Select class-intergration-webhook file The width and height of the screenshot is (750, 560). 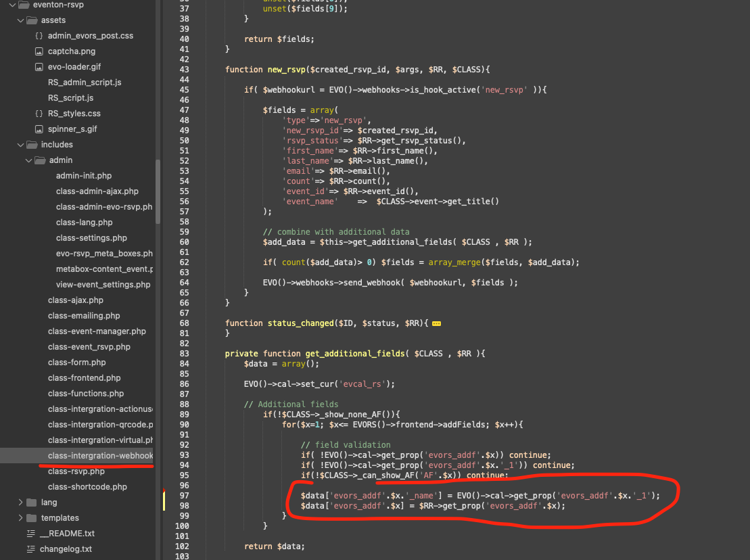point(101,455)
